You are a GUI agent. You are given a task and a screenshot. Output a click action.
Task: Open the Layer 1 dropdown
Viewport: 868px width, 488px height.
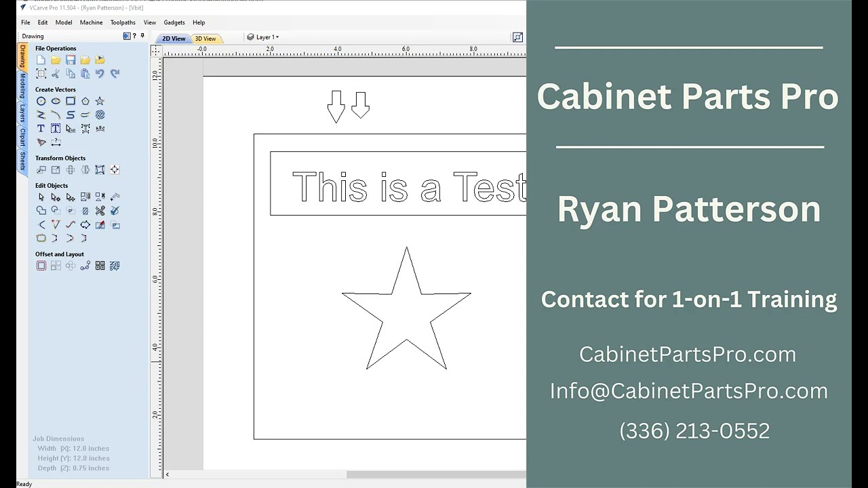[x=262, y=37]
